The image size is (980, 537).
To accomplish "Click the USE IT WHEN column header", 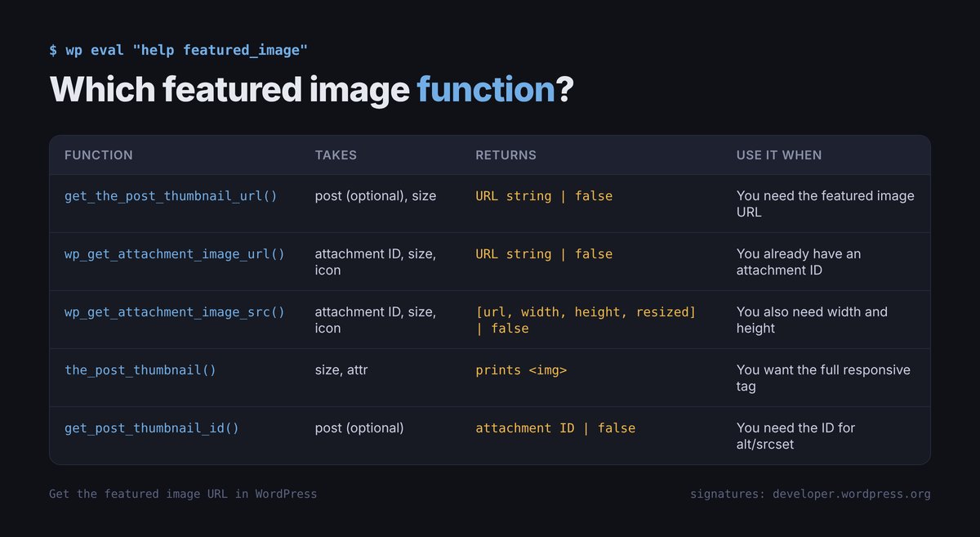I will (x=779, y=155).
